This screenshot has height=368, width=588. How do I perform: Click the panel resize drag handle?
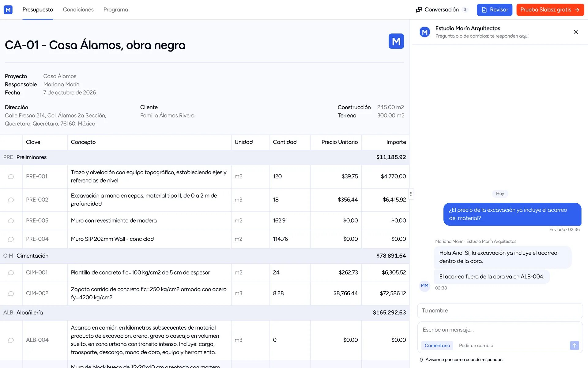(x=411, y=194)
